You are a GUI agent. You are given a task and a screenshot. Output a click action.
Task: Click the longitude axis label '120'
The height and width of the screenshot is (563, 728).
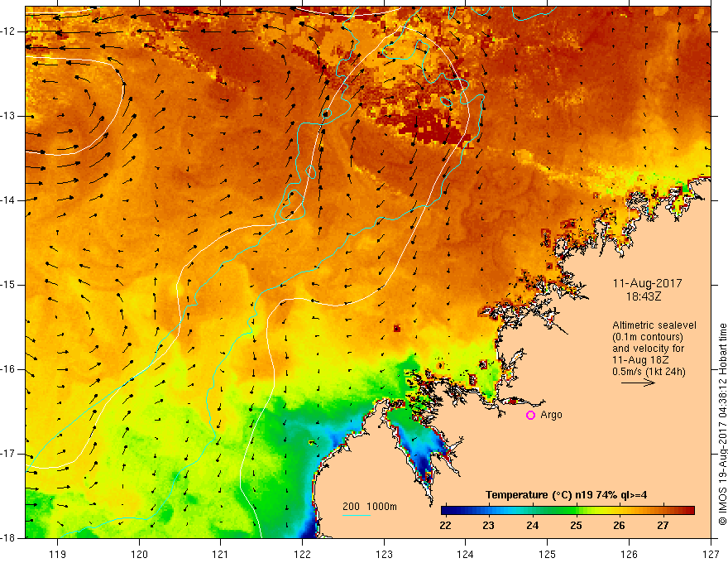(x=139, y=555)
